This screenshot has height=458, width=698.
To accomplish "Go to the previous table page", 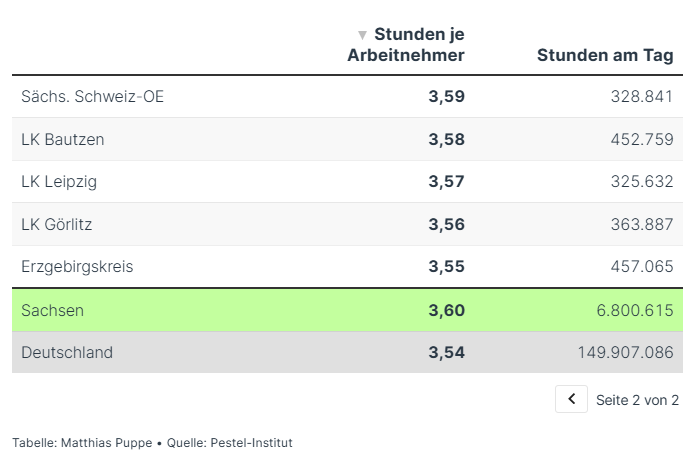I will pyautogui.click(x=571, y=399).
